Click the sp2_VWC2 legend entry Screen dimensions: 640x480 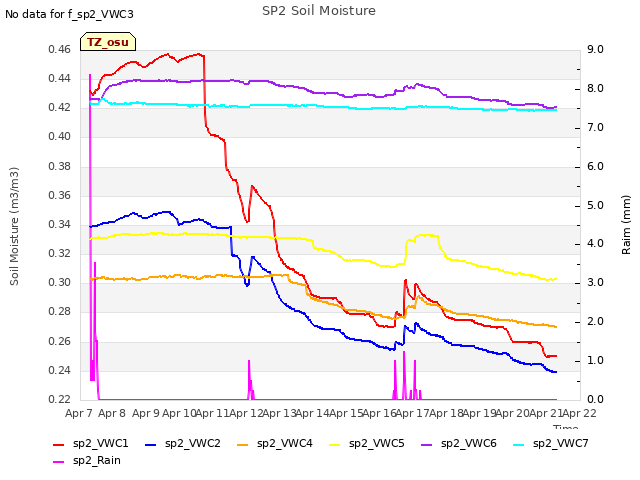182,444
